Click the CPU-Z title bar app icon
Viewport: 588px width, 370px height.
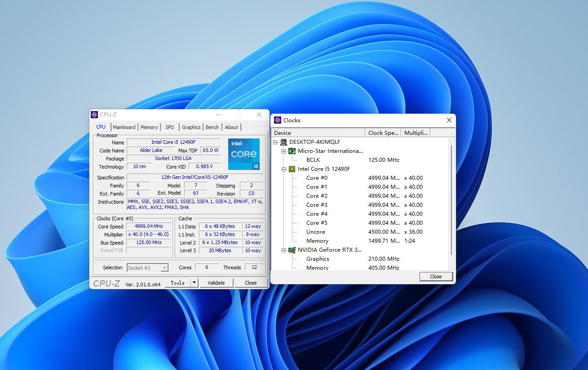coord(94,115)
